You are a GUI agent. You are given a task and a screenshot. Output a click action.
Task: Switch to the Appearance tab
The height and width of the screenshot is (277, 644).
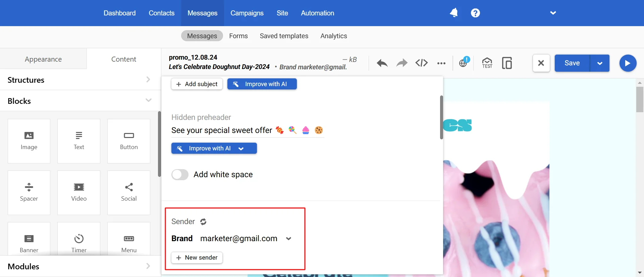43,59
